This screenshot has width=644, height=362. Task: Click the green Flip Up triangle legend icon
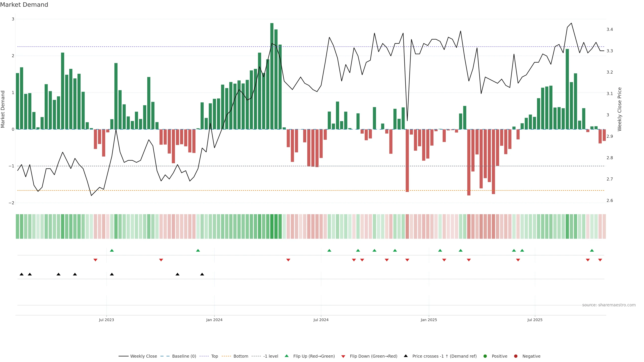click(x=287, y=356)
